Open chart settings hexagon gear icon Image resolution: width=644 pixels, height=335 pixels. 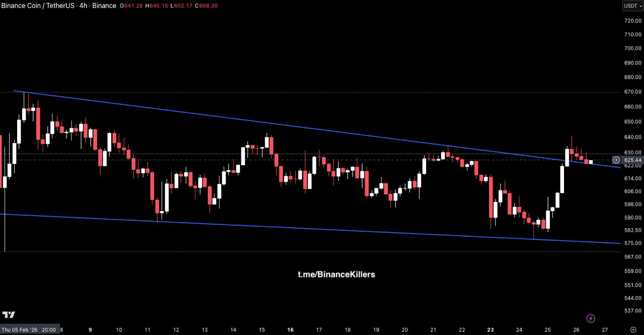tap(633, 329)
